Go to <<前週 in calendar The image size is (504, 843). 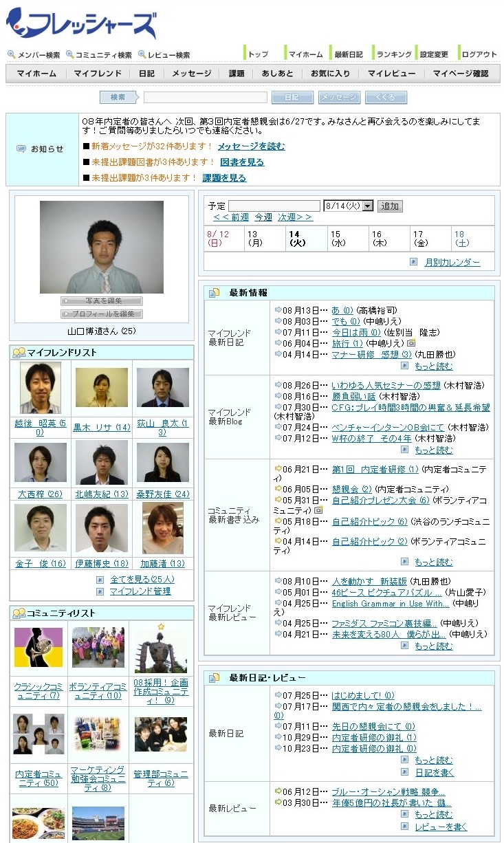231,217
